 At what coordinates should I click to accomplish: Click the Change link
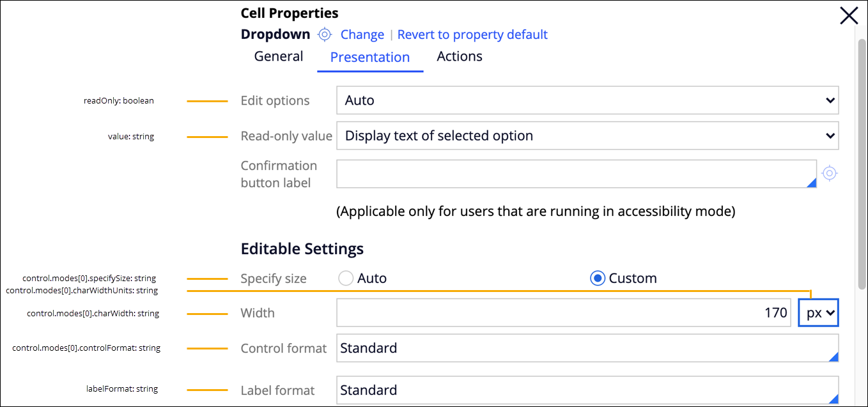tap(362, 35)
